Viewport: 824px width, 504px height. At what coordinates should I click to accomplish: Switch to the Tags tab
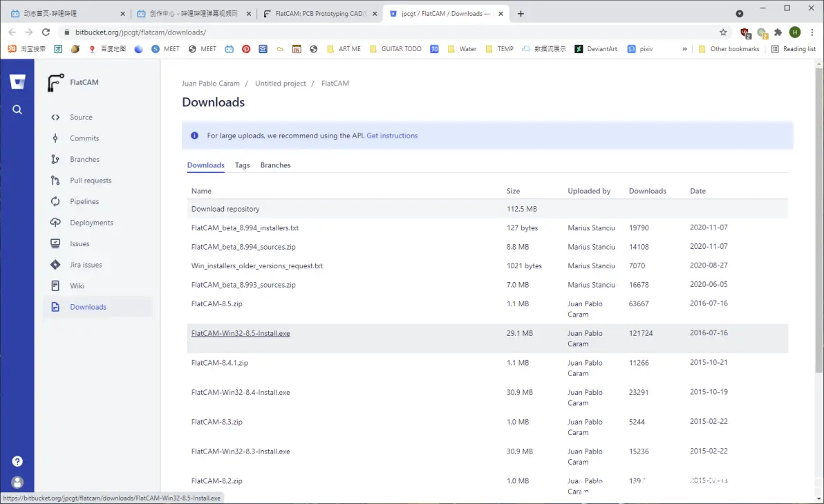tap(242, 165)
